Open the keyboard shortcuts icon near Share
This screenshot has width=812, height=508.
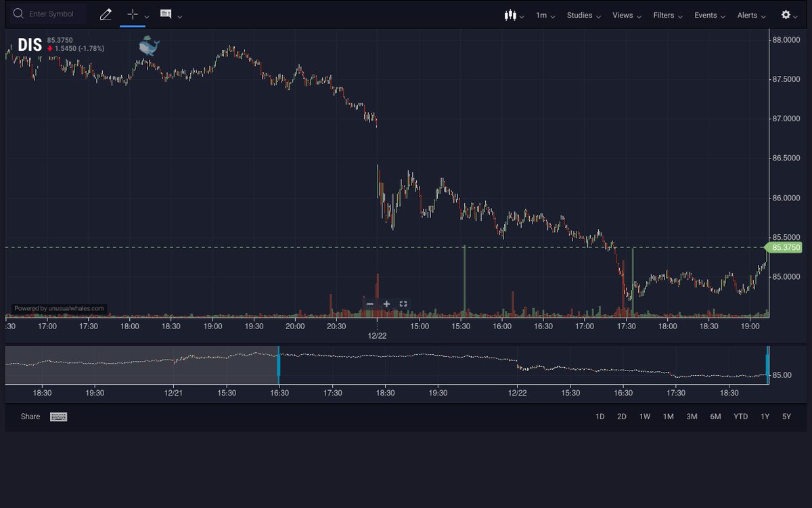58,417
